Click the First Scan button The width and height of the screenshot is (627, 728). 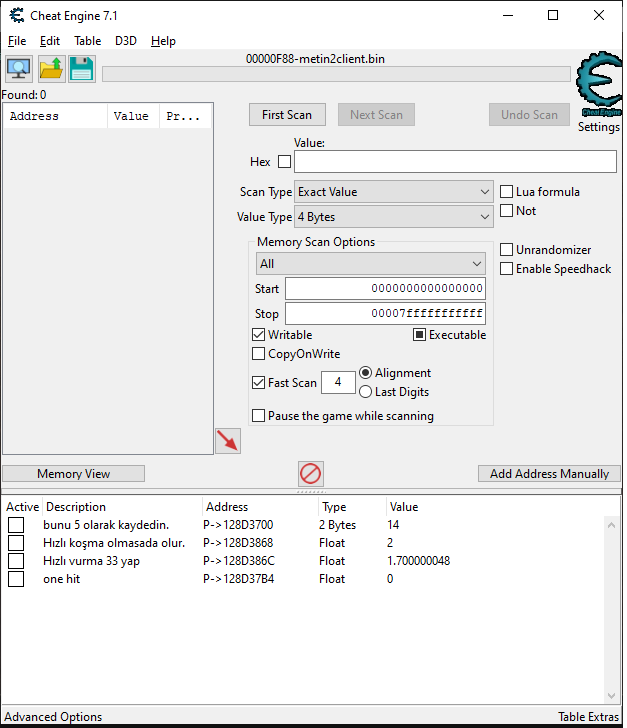point(287,115)
